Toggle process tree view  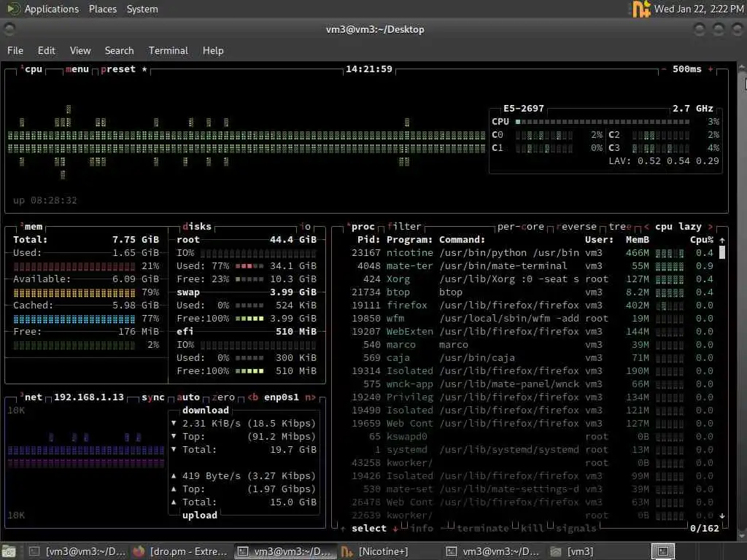tap(620, 227)
